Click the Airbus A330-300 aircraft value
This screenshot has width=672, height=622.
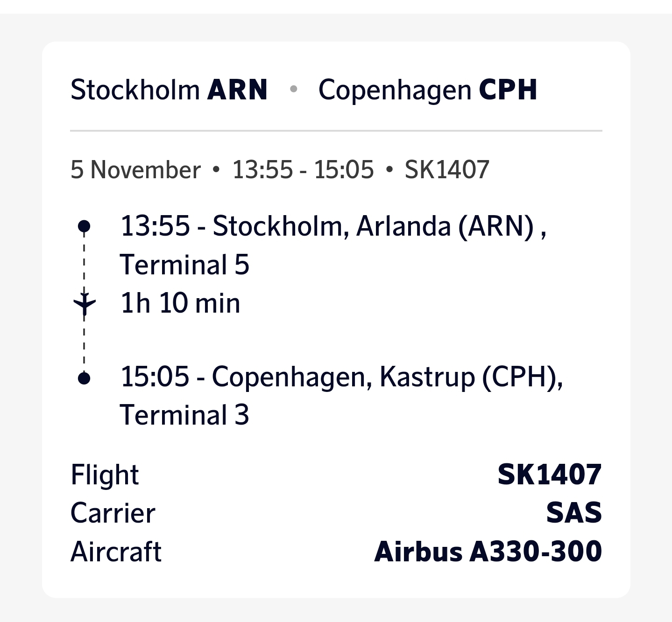[488, 552]
